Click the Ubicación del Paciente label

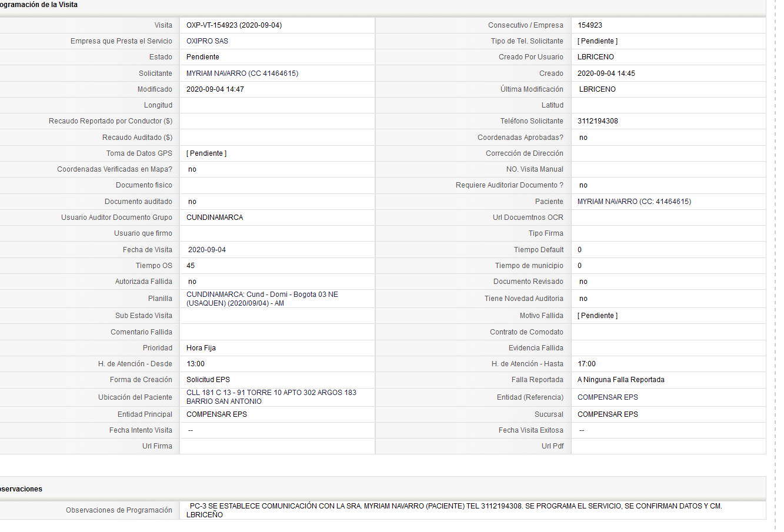click(x=135, y=397)
